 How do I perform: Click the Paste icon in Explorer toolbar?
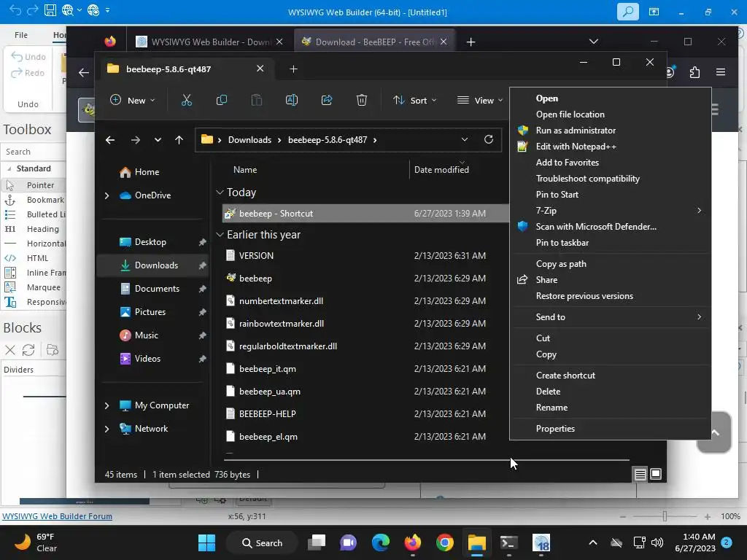tap(256, 100)
